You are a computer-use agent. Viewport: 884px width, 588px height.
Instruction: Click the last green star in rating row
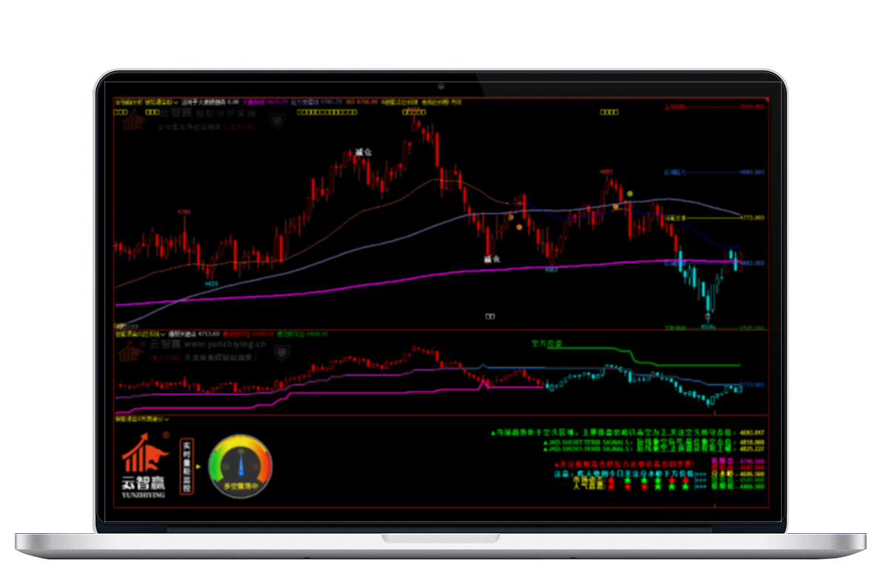click(684, 487)
